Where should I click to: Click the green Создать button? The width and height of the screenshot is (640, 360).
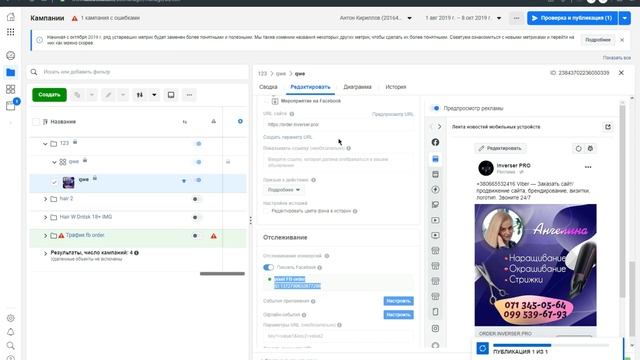tap(49, 95)
